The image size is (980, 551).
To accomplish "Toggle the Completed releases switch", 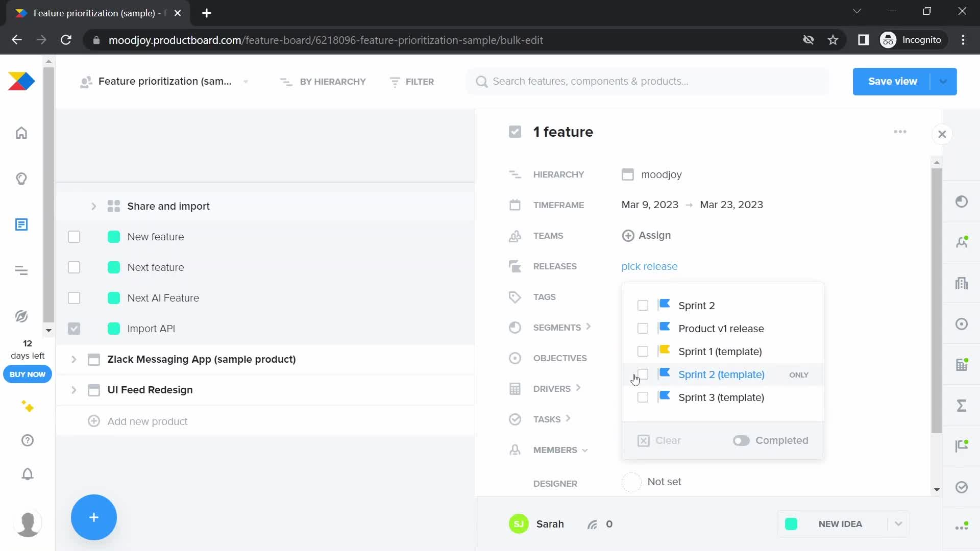I will pyautogui.click(x=741, y=441).
